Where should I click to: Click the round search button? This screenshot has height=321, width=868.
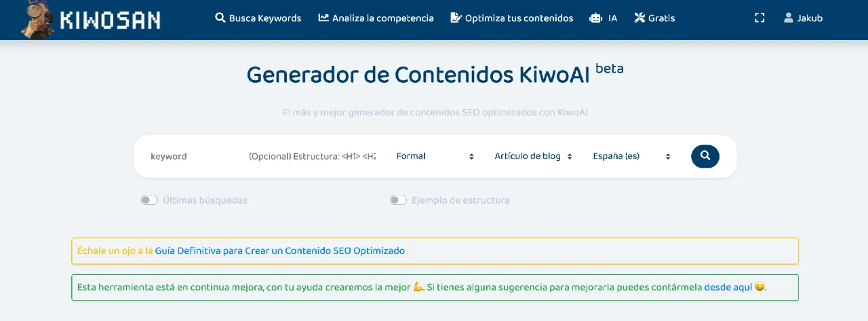point(705,156)
